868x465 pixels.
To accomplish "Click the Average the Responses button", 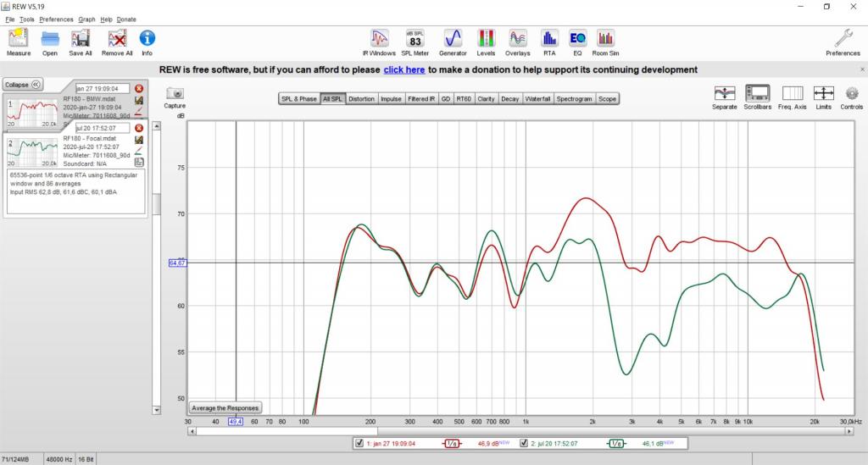I will point(225,407).
